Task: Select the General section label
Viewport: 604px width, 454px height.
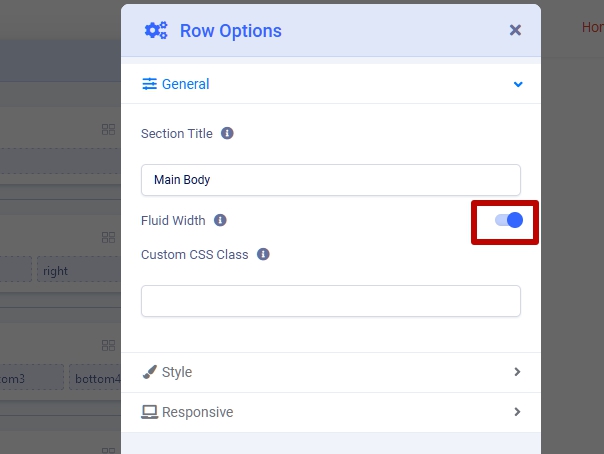Action: point(185,84)
